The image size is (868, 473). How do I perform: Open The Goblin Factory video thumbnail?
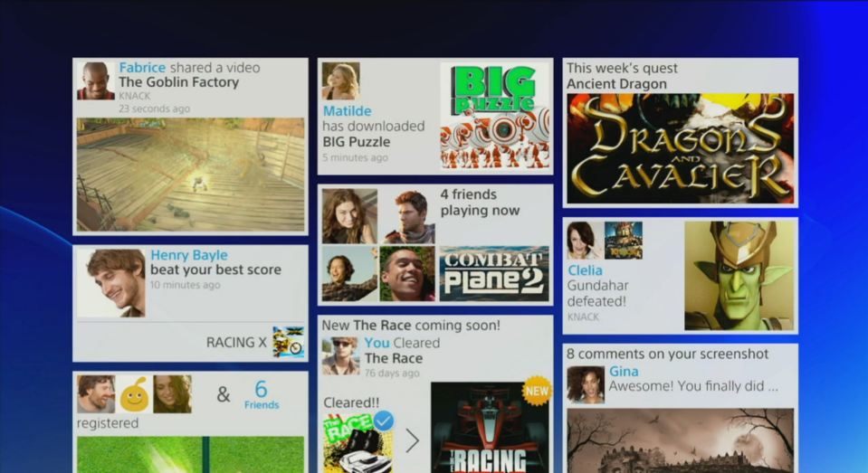click(x=190, y=175)
